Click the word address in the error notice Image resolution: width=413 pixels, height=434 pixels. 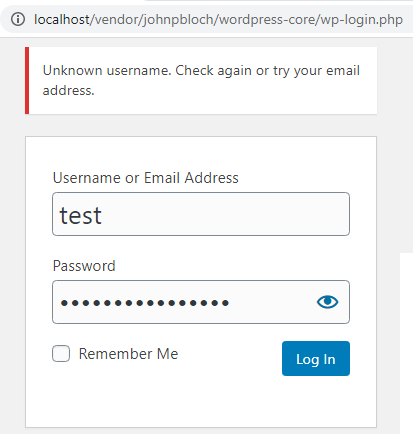[68, 91]
